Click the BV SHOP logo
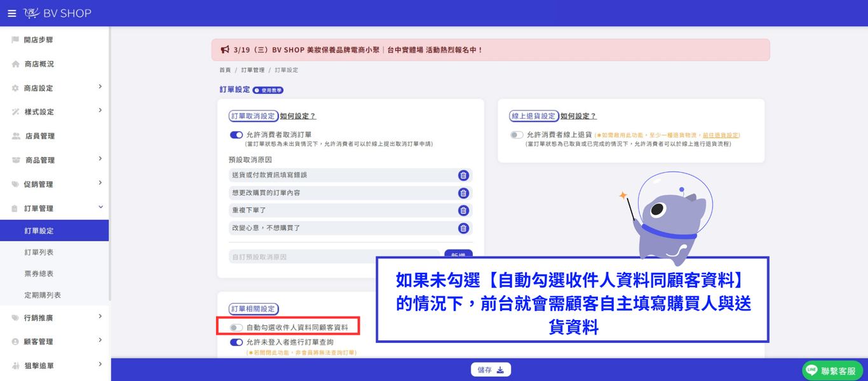Screen dimensions: 868x381 point(58,13)
